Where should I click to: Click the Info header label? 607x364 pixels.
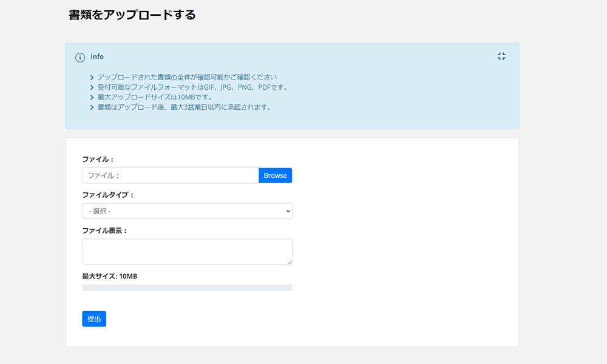tap(96, 56)
